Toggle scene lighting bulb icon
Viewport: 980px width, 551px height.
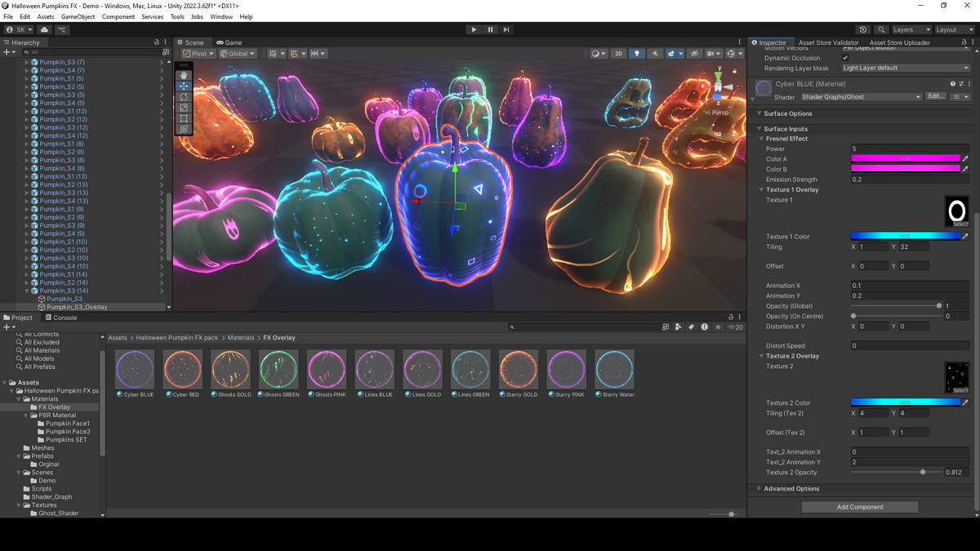[637, 54]
